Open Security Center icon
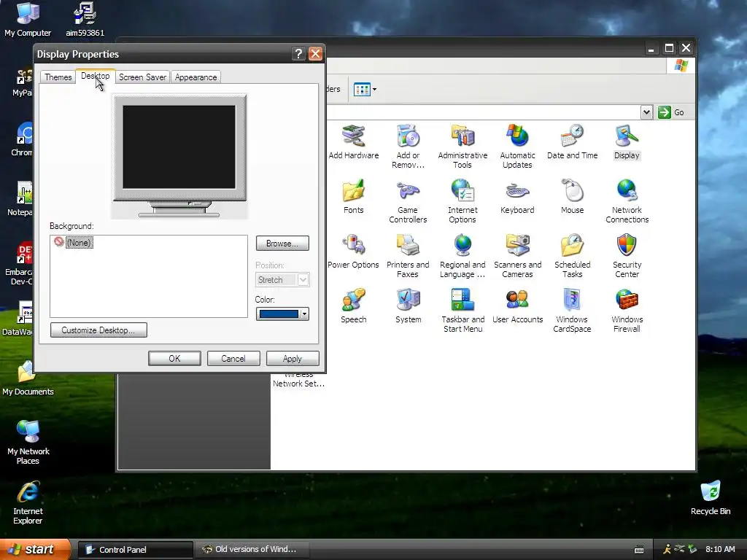The width and height of the screenshot is (747, 560). 627,256
